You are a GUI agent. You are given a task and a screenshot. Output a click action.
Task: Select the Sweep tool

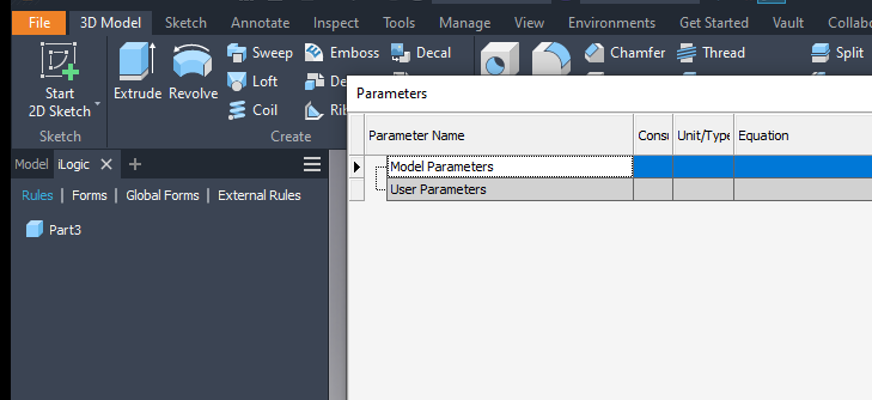[x=260, y=53]
